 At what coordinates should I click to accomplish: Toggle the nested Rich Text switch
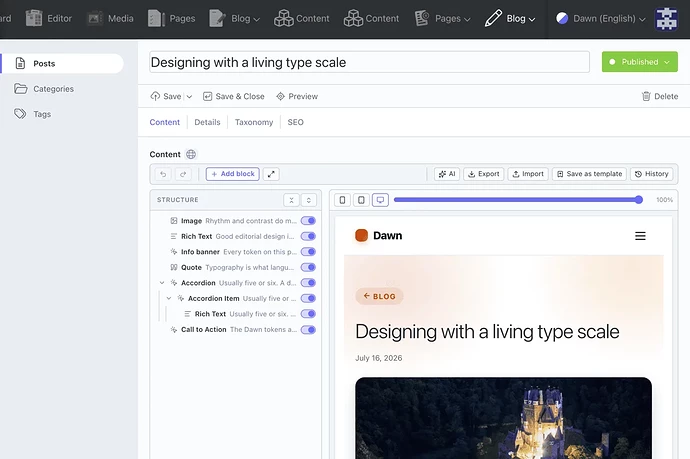click(x=308, y=314)
